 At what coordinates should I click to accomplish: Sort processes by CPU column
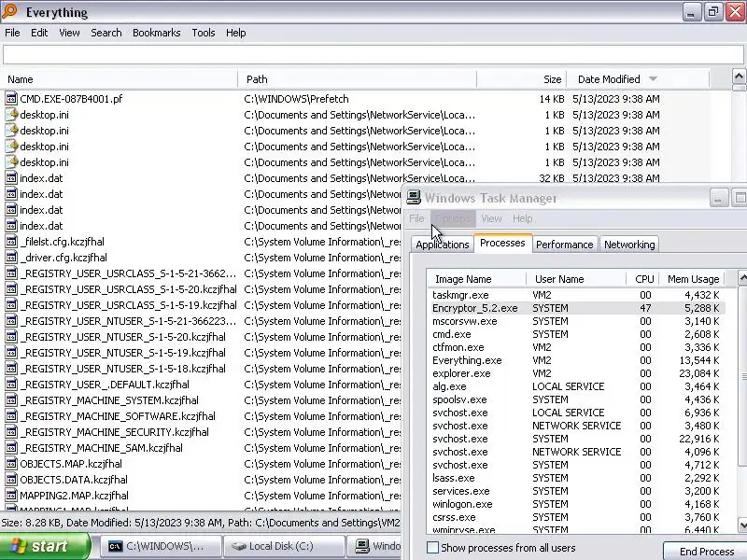tap(642, 279)
